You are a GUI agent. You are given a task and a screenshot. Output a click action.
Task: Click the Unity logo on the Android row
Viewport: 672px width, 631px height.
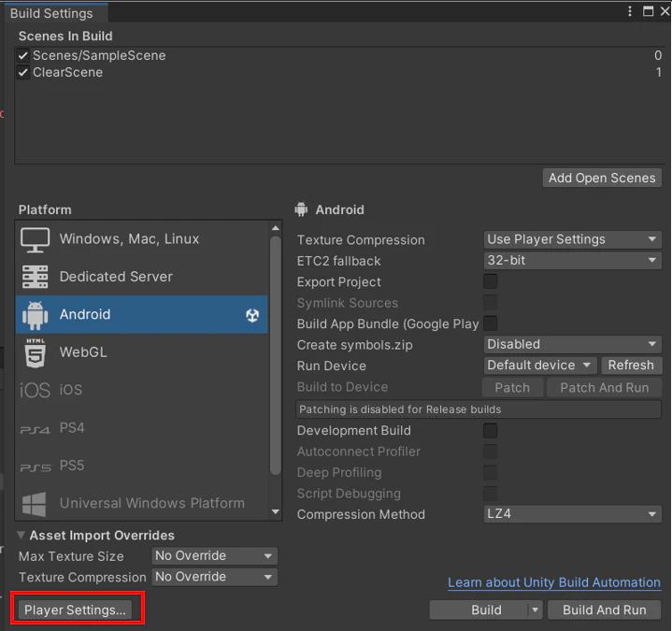252,316
